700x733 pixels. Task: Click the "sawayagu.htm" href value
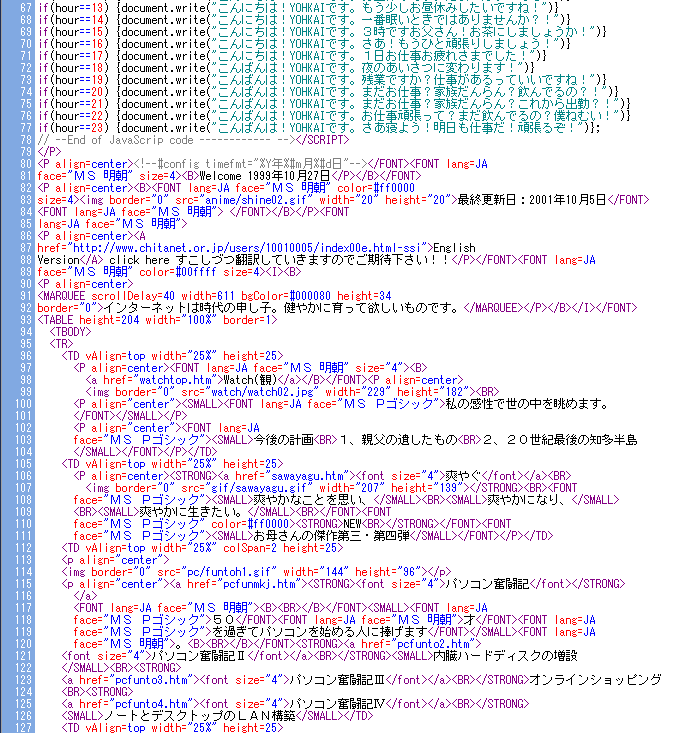[307, 476]
